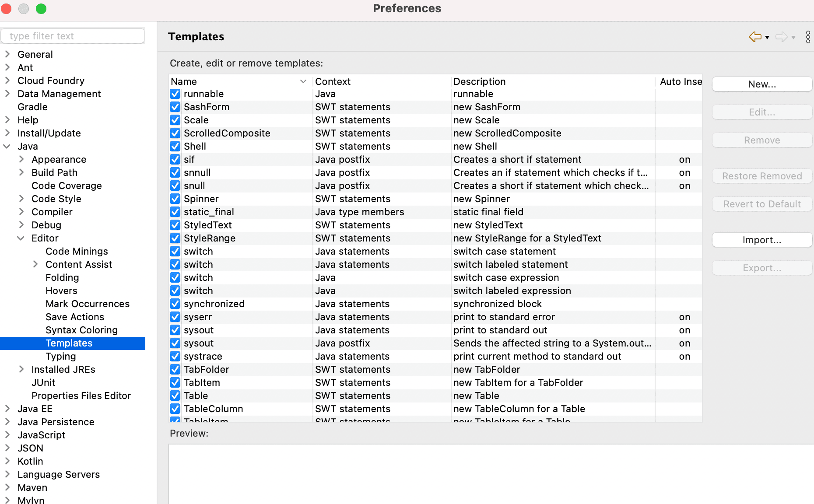Click the forward navigation arrow
This screenshot has height=504, width=814.
click(x=782, y=37)
